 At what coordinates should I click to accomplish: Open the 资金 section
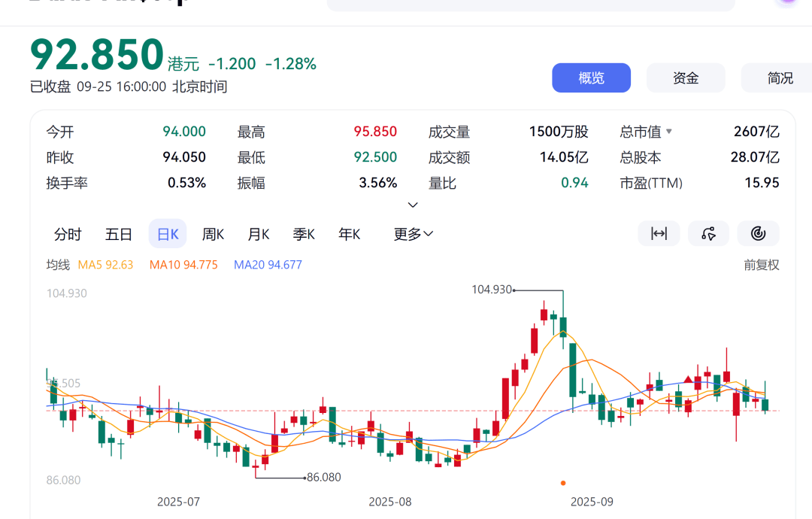click(x=686, y=77)
